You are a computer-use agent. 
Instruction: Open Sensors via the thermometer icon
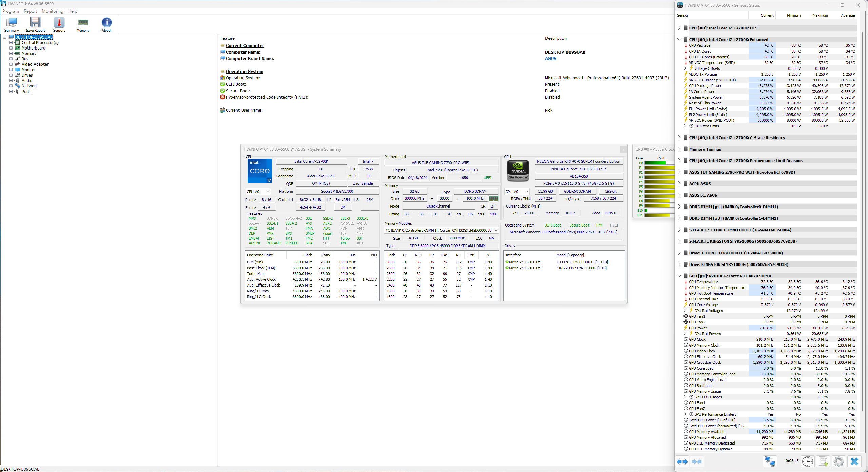[59, 24]
